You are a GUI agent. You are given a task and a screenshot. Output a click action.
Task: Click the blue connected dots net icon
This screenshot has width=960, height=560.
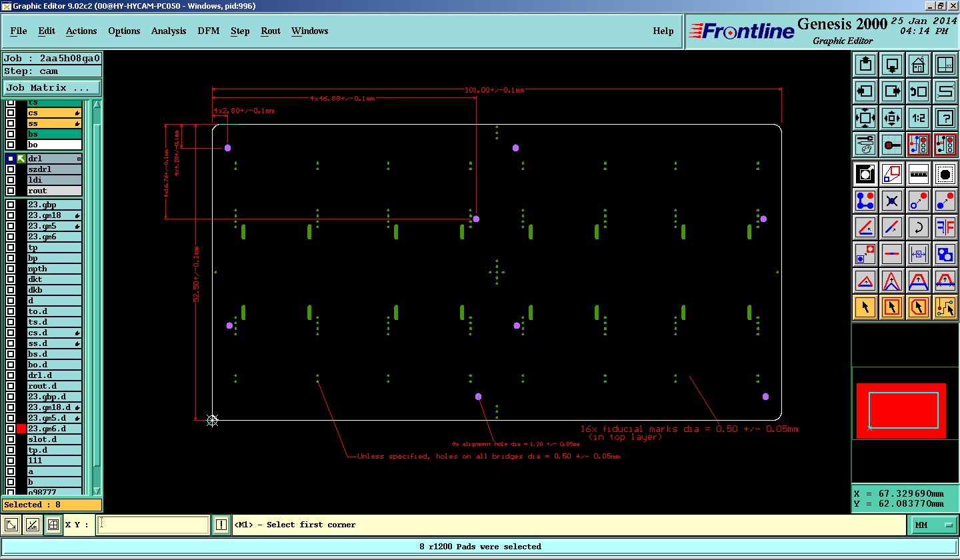pyautogui.click(x=865, y=201)
